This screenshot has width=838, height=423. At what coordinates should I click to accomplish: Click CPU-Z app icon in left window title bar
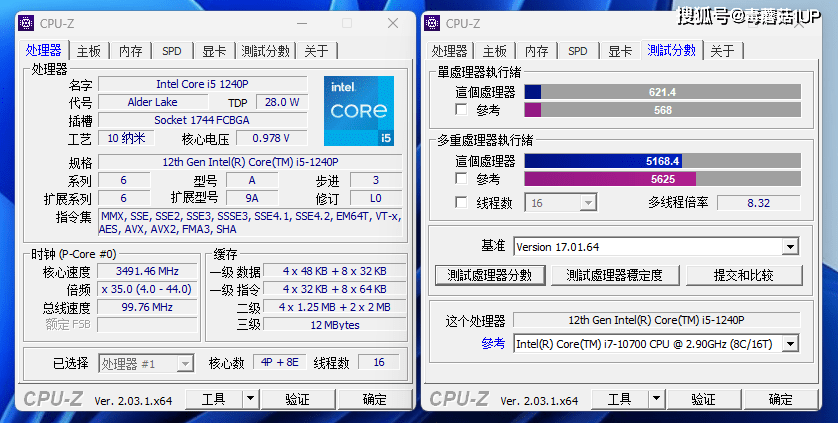coord(26,23)
